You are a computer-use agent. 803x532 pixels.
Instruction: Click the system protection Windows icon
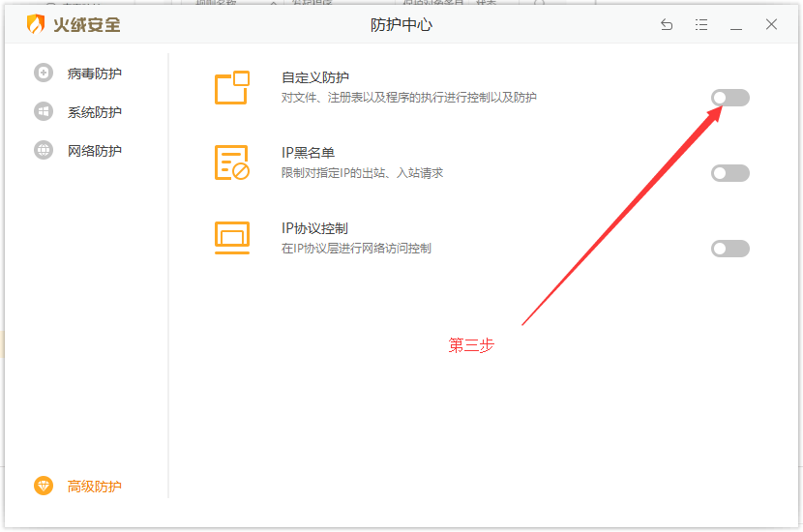[x=44, y=112]
